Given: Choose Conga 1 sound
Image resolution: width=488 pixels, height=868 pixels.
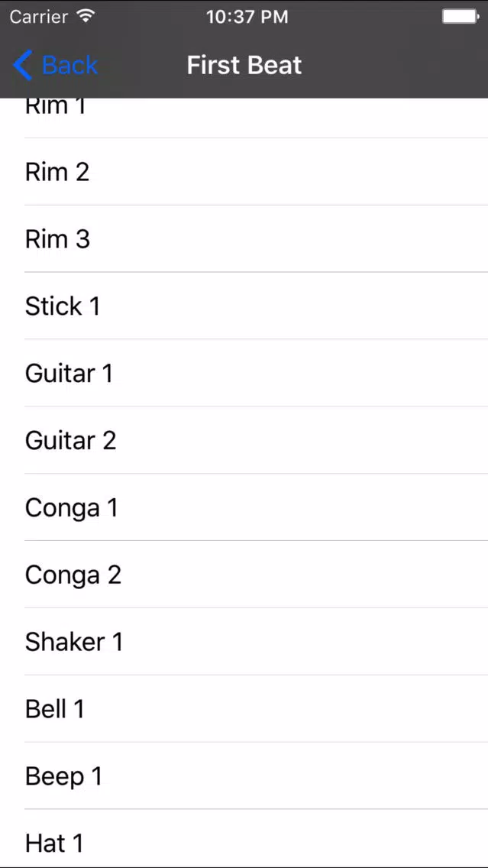Looking at the screenshot, I should click(x=244, y=507).
